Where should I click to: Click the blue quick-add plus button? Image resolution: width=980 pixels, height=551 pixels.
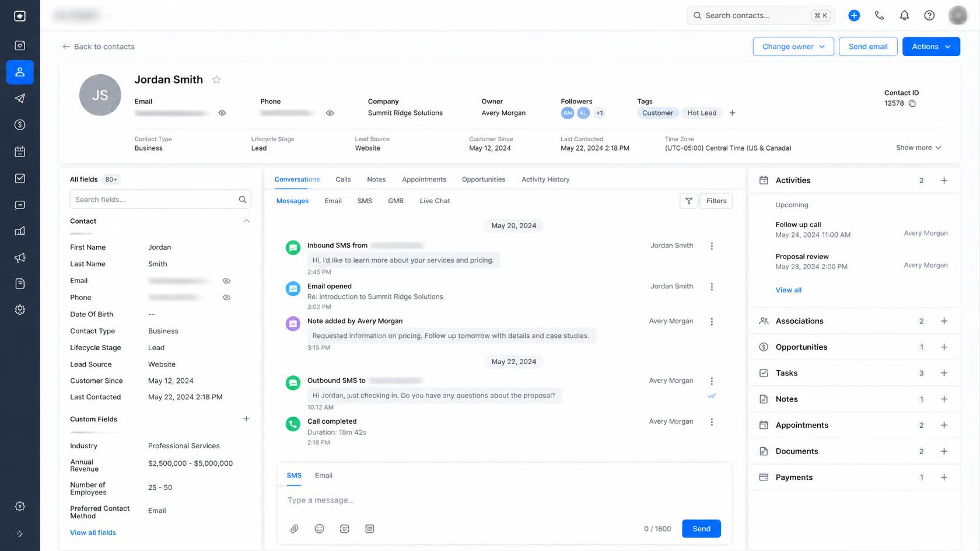pos(854,16)
